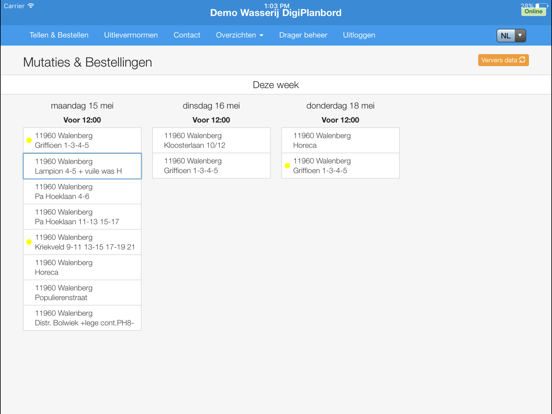This screenshot has height=414, width=552.
Task: Click the Online status badge
Action: (x=533, y=11)
